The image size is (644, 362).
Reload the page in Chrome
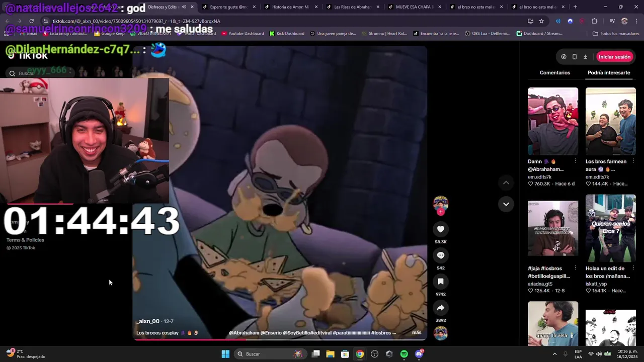[x=31, y=21]
